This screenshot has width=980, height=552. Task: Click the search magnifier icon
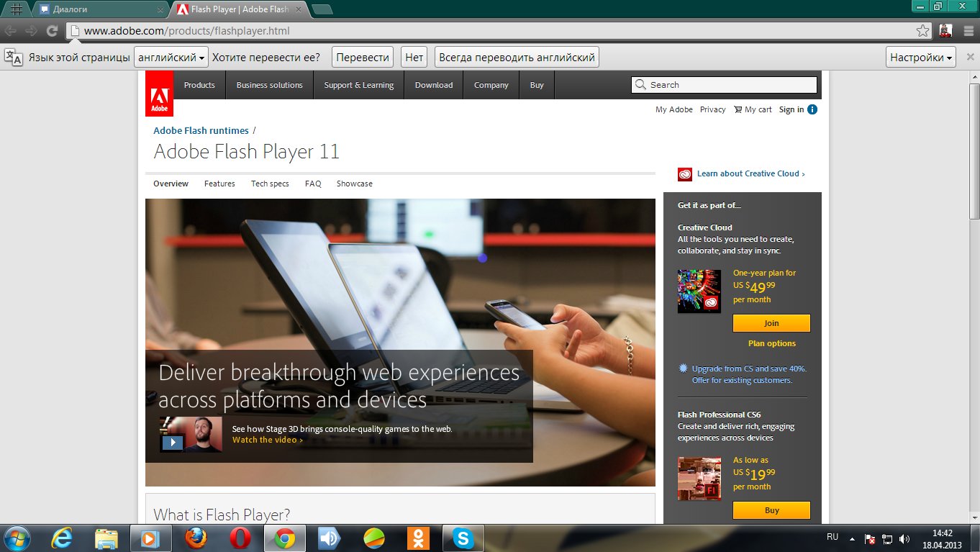(x=640, y=85)
